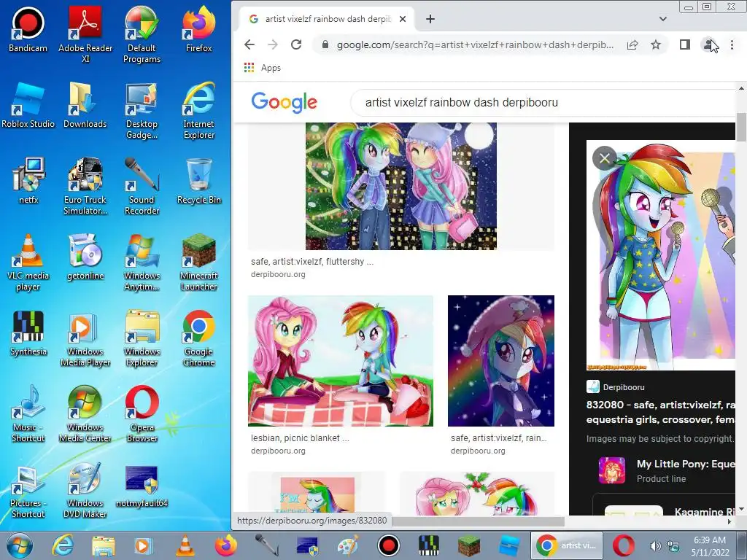Select Roblox Studio desktop icon

[x=28, y=106]
